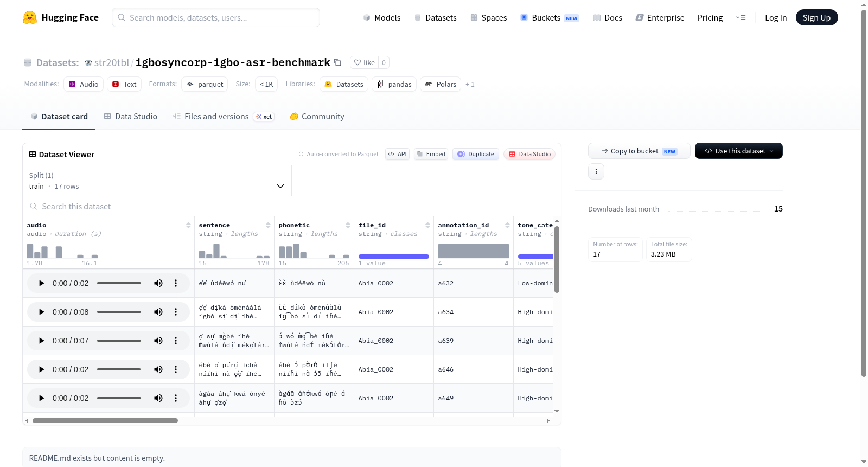The image size is (868, 467).
Task: Open audio options menu for row a634
Action: [176, 312]
